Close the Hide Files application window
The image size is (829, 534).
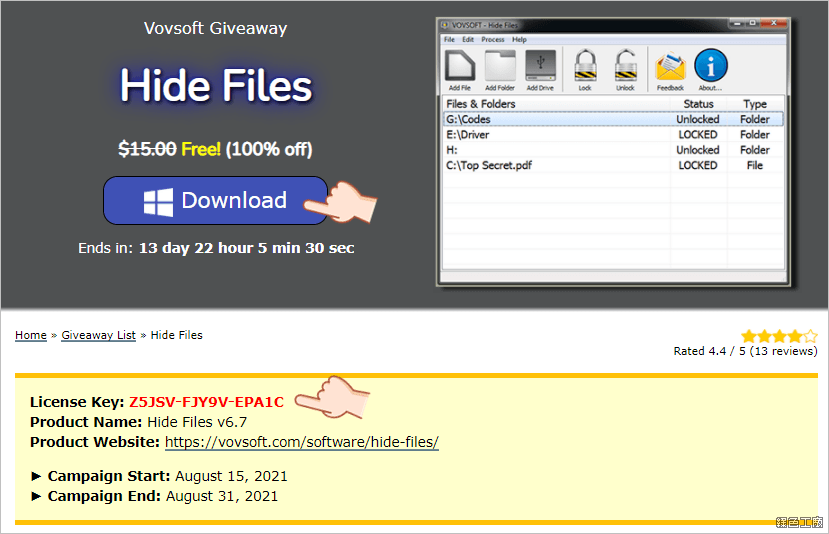point(773,23)
